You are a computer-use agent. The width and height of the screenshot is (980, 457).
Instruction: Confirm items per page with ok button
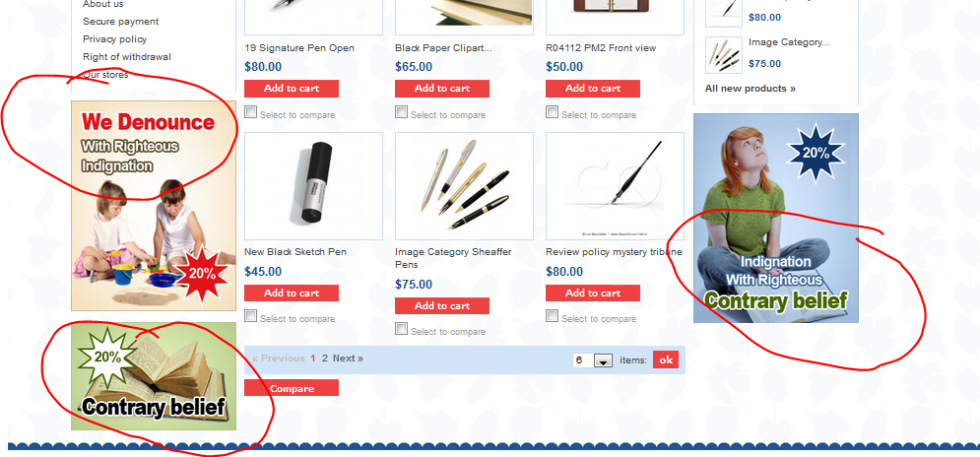click(x=666, y=359)
